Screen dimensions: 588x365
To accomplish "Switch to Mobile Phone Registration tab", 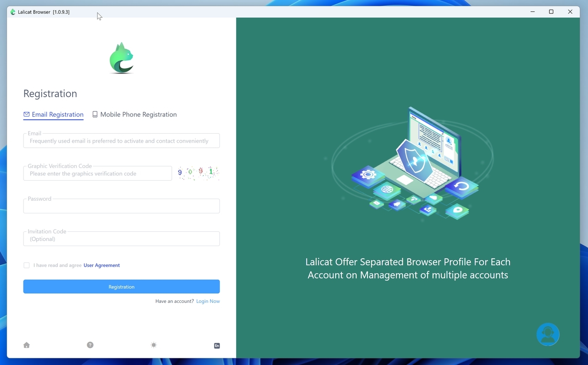I will tap(134, 114).
